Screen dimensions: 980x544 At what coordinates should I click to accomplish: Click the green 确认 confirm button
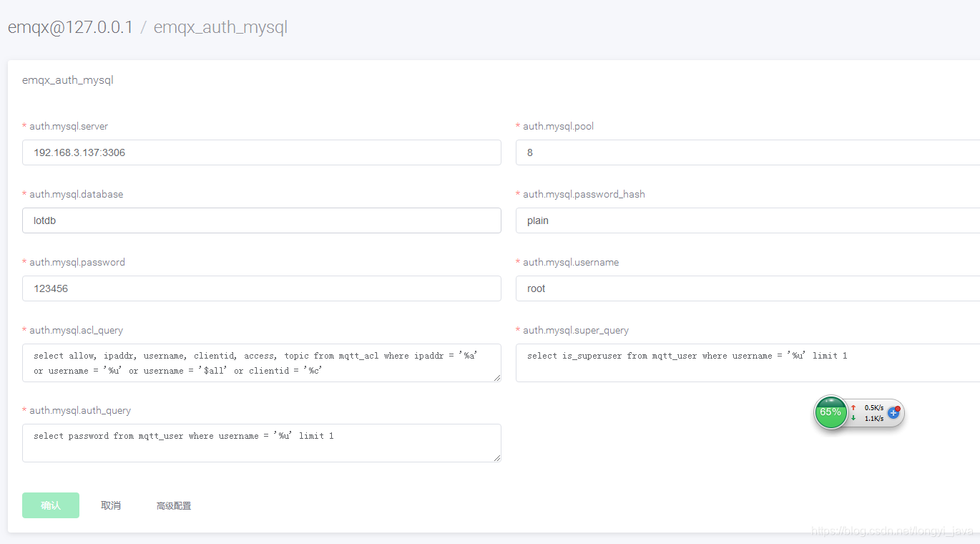(51, 505)
